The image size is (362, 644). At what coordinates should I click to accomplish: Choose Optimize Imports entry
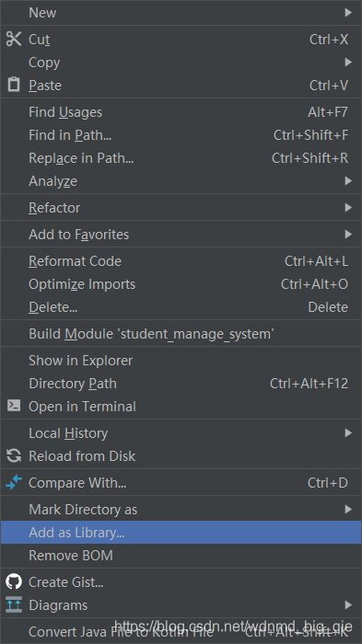click(x=181, y=283)
